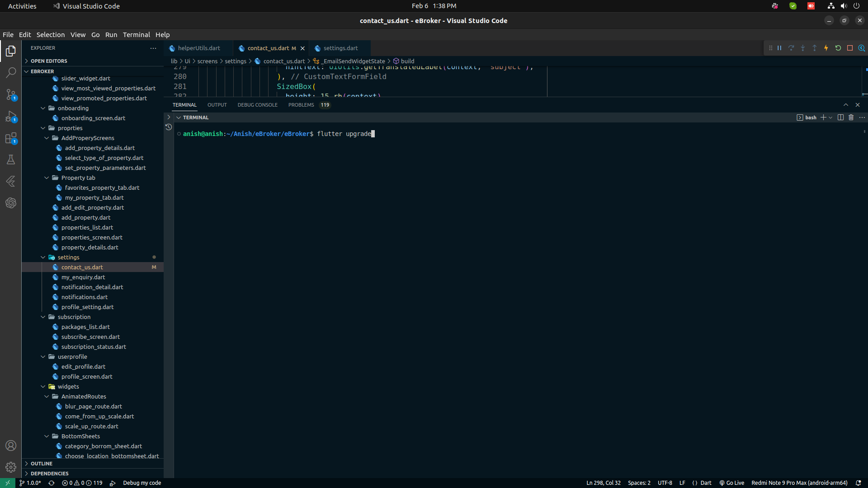Click Step Out in debug toolbar
The width and height of the screenshot is (868, 488).
pyautogui.click(x=815, y=48)
